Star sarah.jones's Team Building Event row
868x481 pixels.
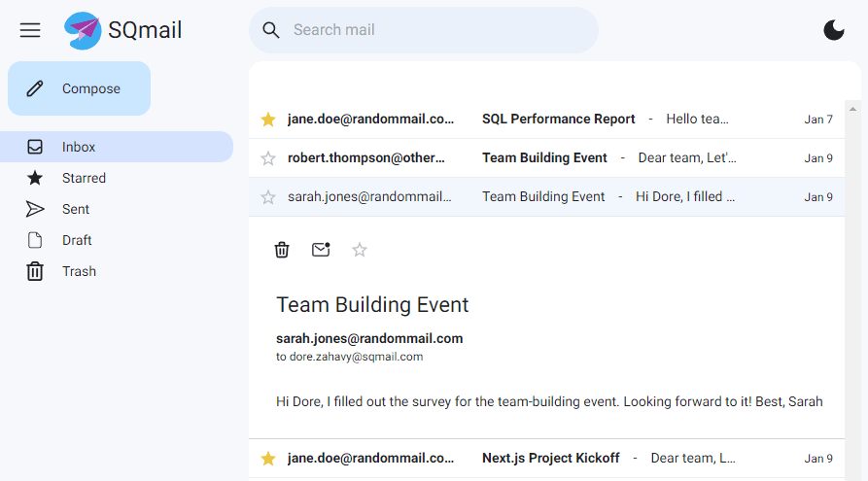pyautogui.click(x=268, y=197)
